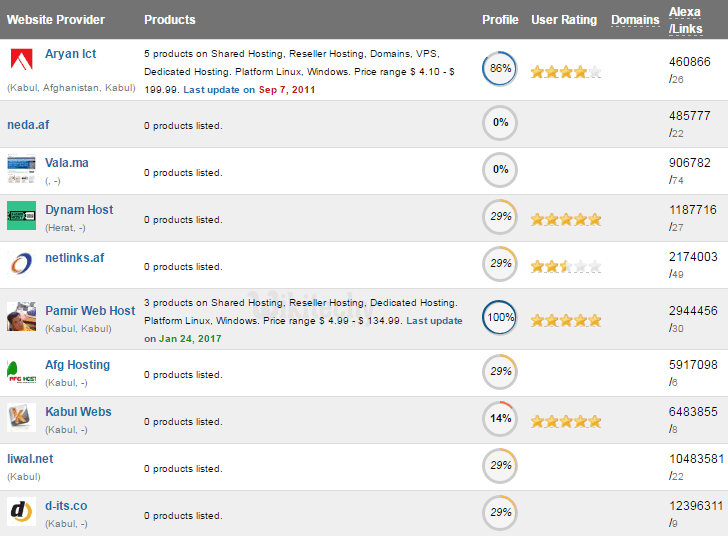Screen dimensions: 728x536
Task: Click Pamir Web Host's five-star rating
Action: coord(566,320)
